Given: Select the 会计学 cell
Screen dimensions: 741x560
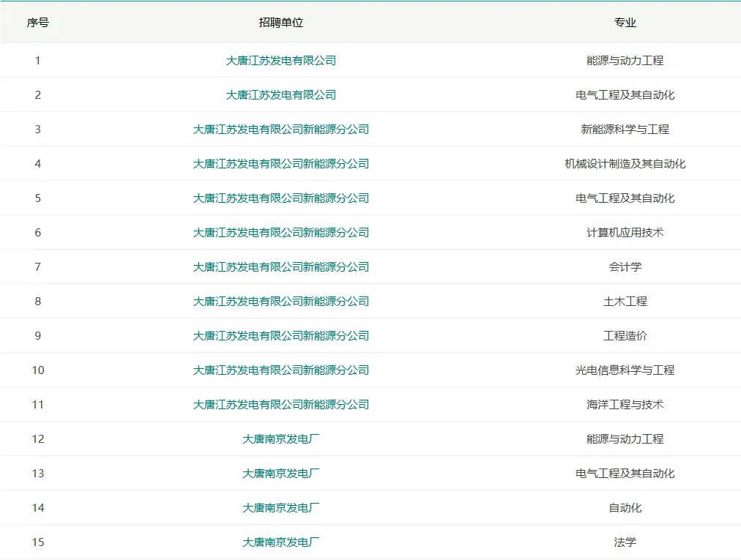Looking at the screenshot, I should [x=625, y=267].
